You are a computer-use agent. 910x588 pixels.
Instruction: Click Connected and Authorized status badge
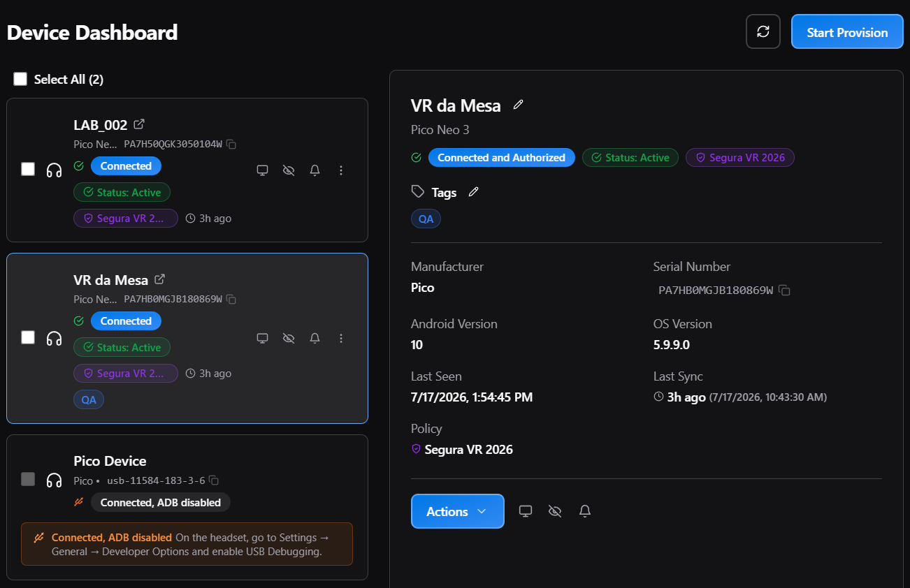[x=502, y=158]
